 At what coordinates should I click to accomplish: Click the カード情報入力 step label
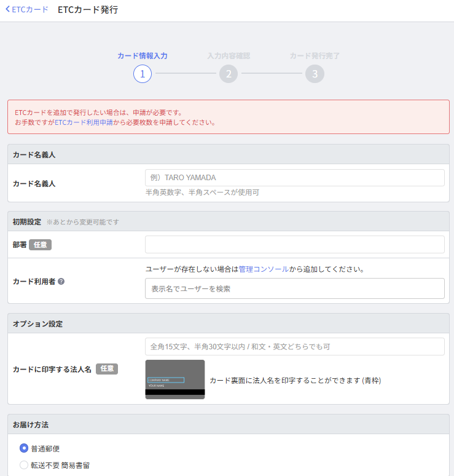[143, 55]
